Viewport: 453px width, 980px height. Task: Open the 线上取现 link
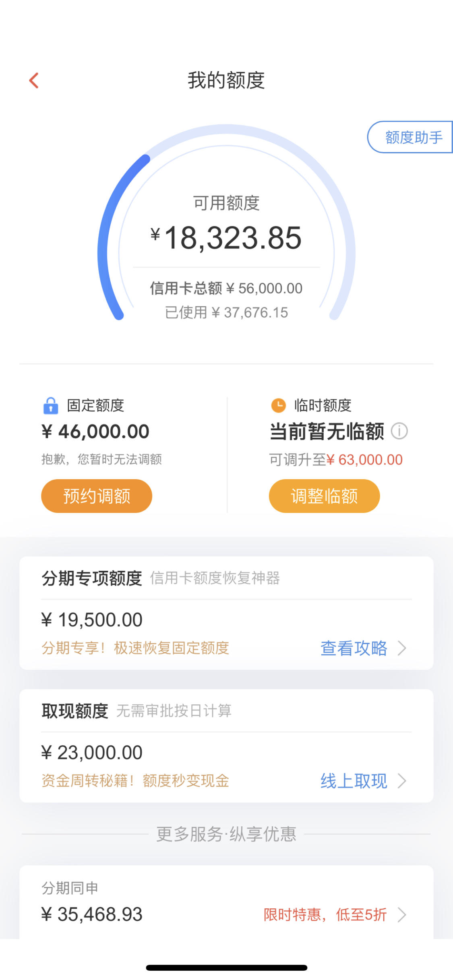354,781
